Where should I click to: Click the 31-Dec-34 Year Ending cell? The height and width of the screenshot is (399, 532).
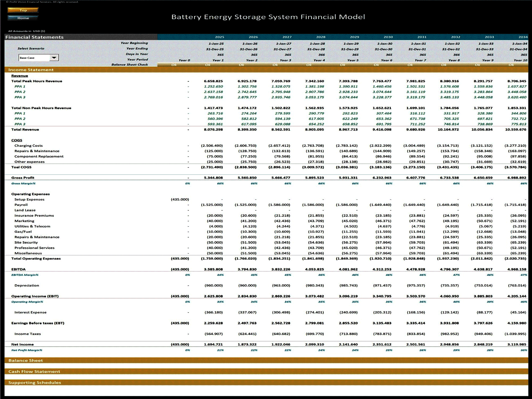[x=518, y=49]
